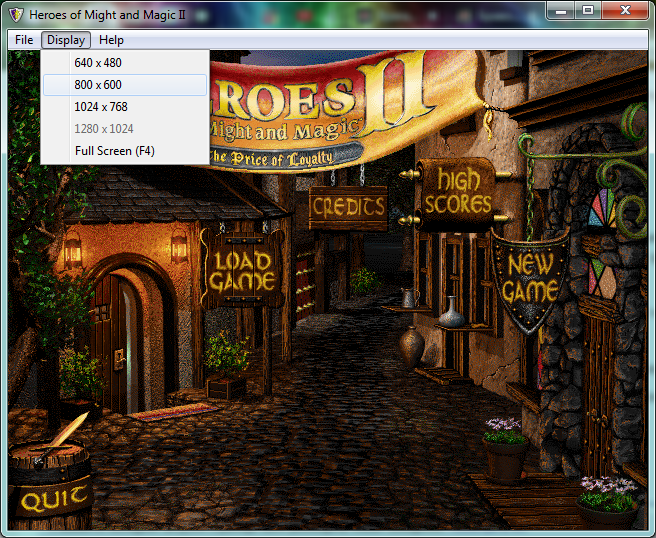Choose the 800 x 600 resolution option

(x=125, y=85)
